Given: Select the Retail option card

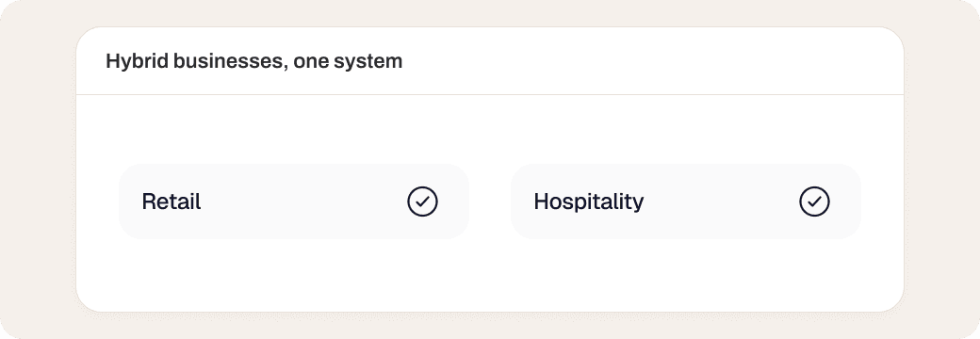Looking at the screenshot, I should (294, 202).
